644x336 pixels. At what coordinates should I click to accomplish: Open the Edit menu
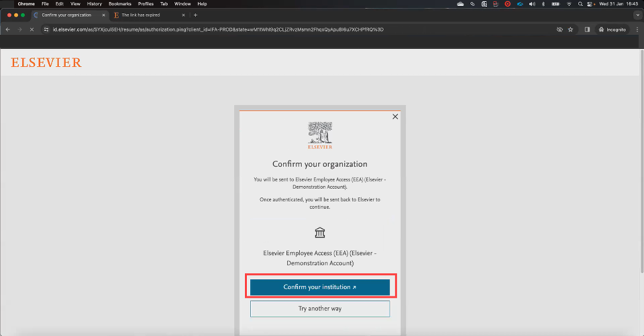tap(60, 3)
